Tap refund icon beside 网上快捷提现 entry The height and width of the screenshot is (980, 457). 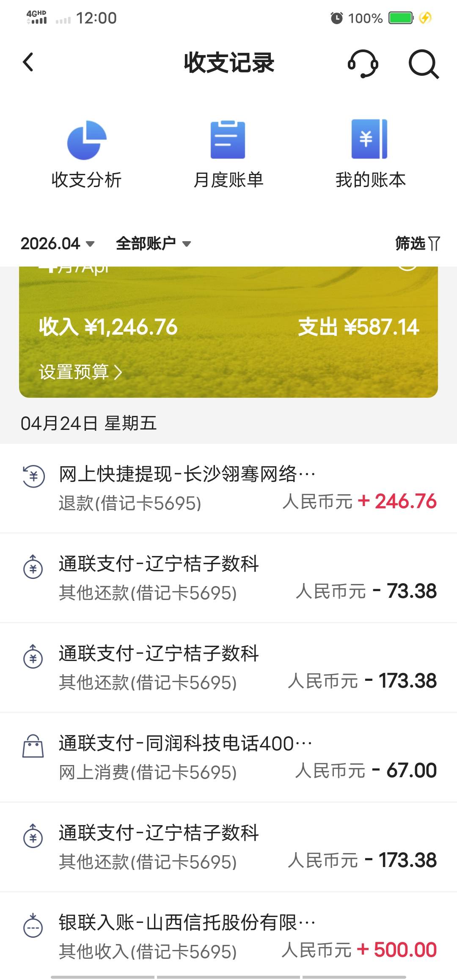tap(33, 476)
